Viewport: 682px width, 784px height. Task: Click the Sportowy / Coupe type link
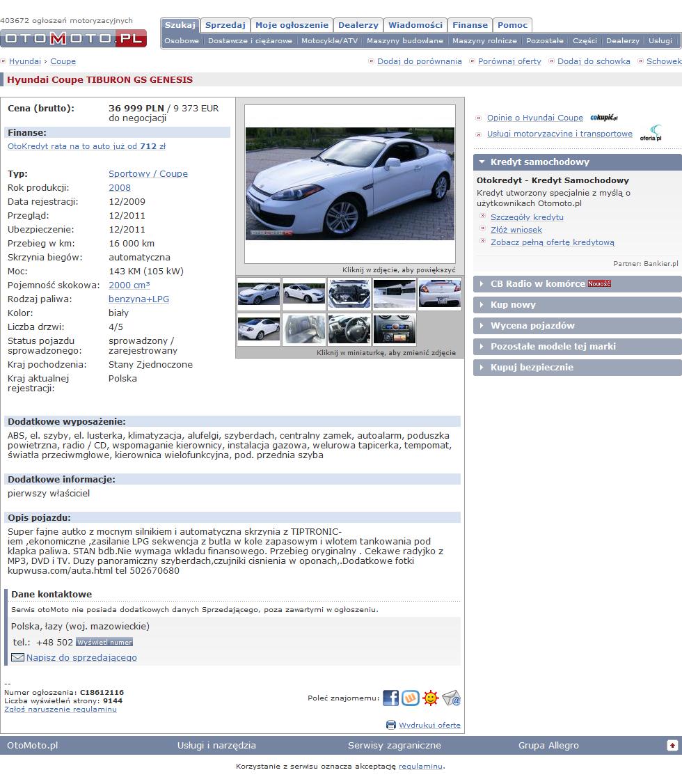click(x=148, y=173)
